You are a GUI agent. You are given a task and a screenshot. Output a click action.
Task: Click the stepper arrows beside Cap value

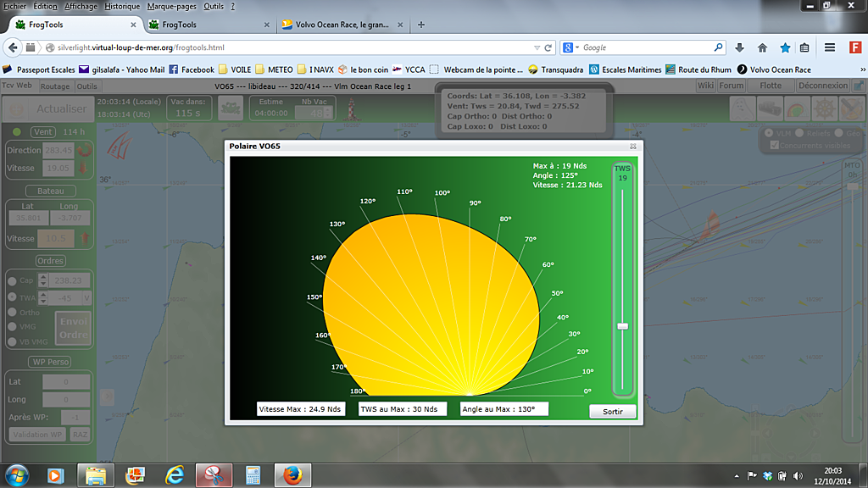click(42, 280)
